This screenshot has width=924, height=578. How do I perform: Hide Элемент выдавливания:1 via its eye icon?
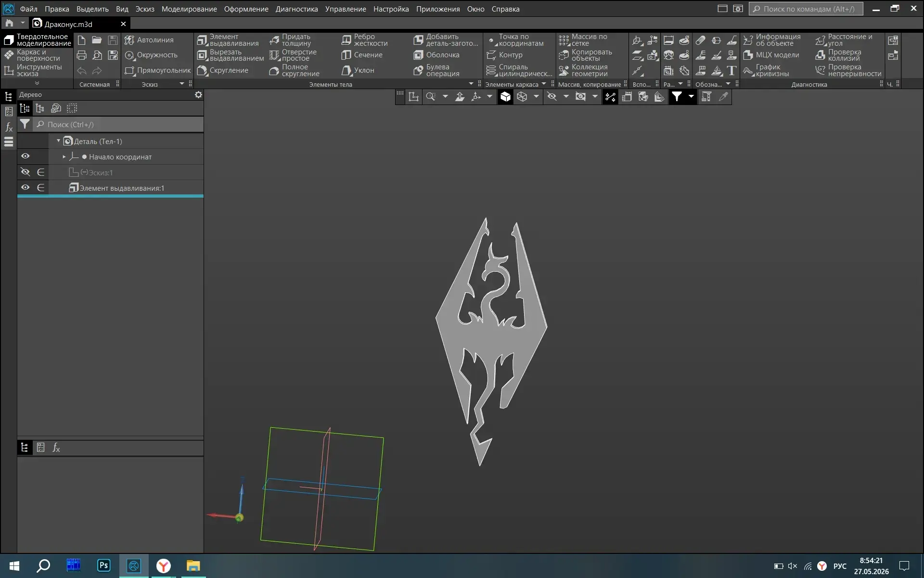[x=26, y=187]
